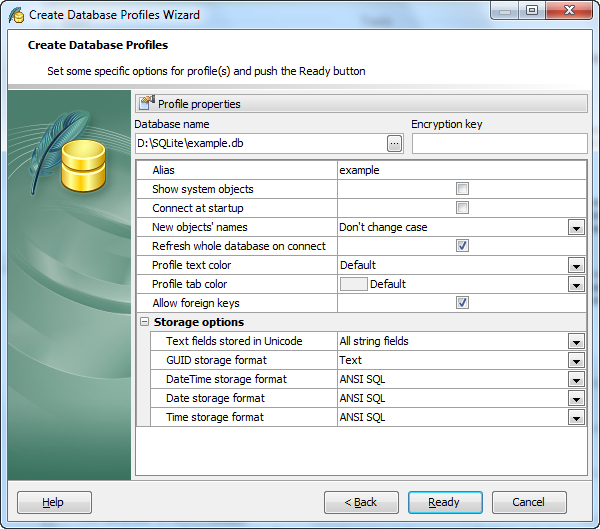Click in the Encryption key field
Image resolution: width=600 pixels, height=529 pixels.
[499, 143]
